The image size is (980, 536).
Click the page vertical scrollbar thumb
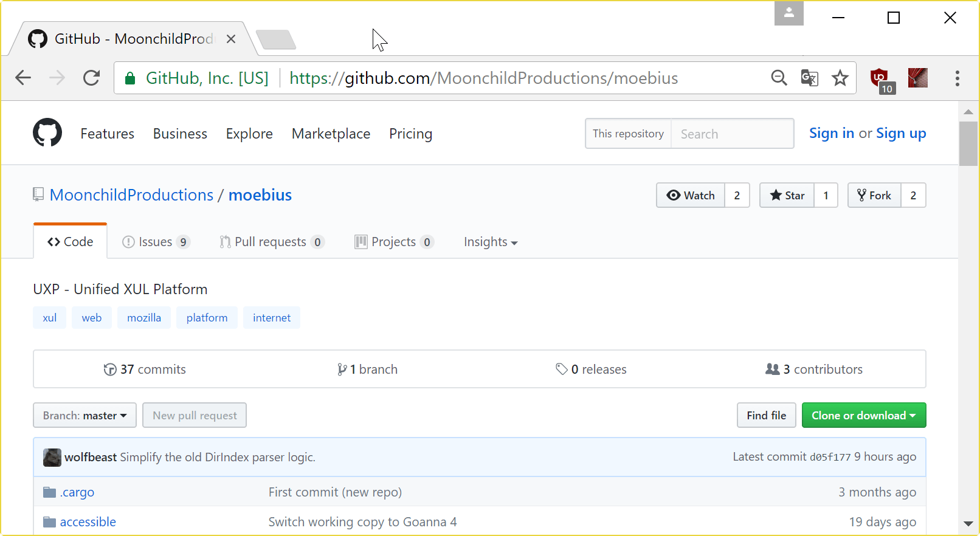pos(968,144)
